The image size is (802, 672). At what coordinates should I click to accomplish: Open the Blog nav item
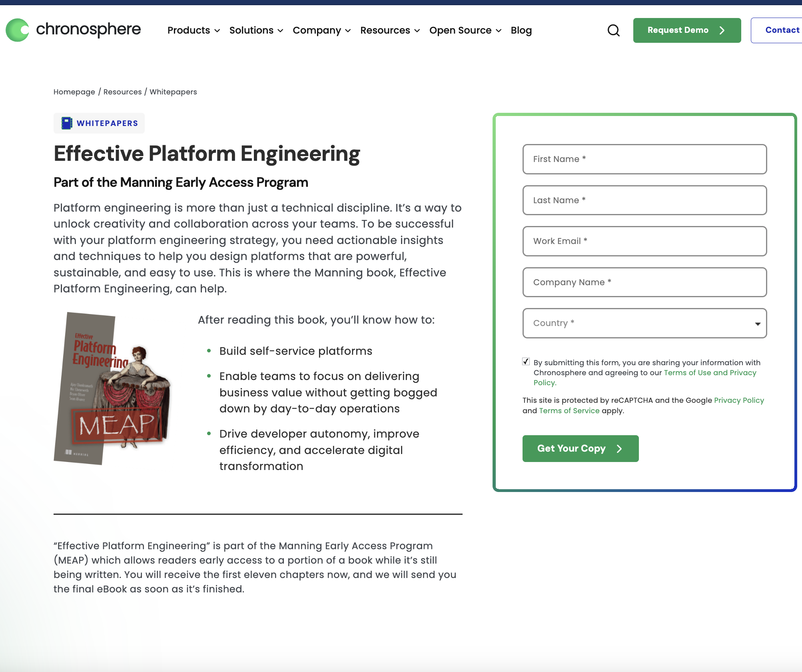521,30
